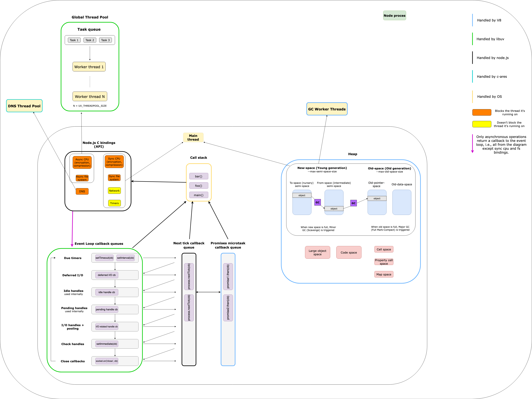532x399 pixels.
Task: Click the socket.on('close', cb) item
Action: click(107, 361)
